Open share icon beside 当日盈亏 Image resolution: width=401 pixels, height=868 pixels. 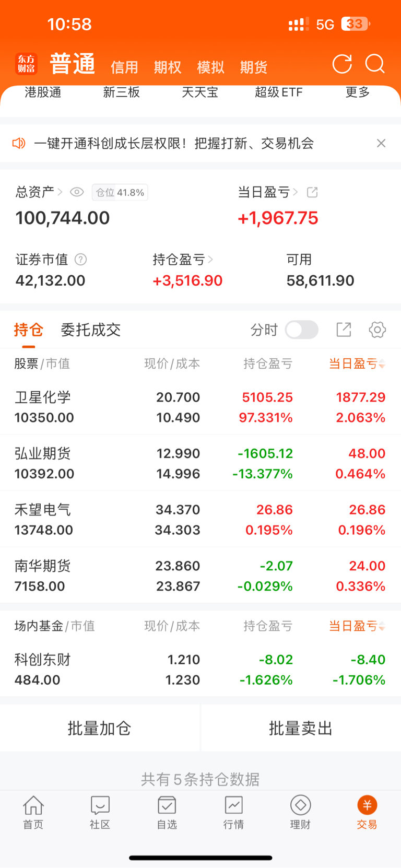click(x=312, y=192)
